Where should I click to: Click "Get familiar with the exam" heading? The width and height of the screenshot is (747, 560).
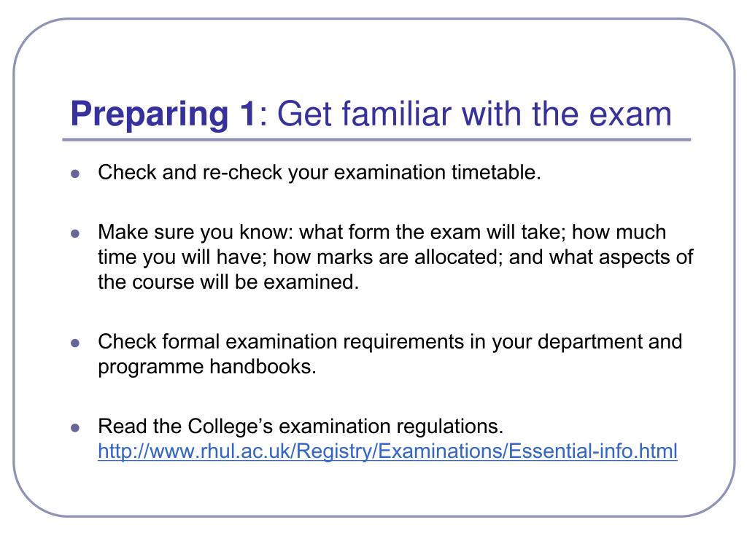(x=474, y=114)
